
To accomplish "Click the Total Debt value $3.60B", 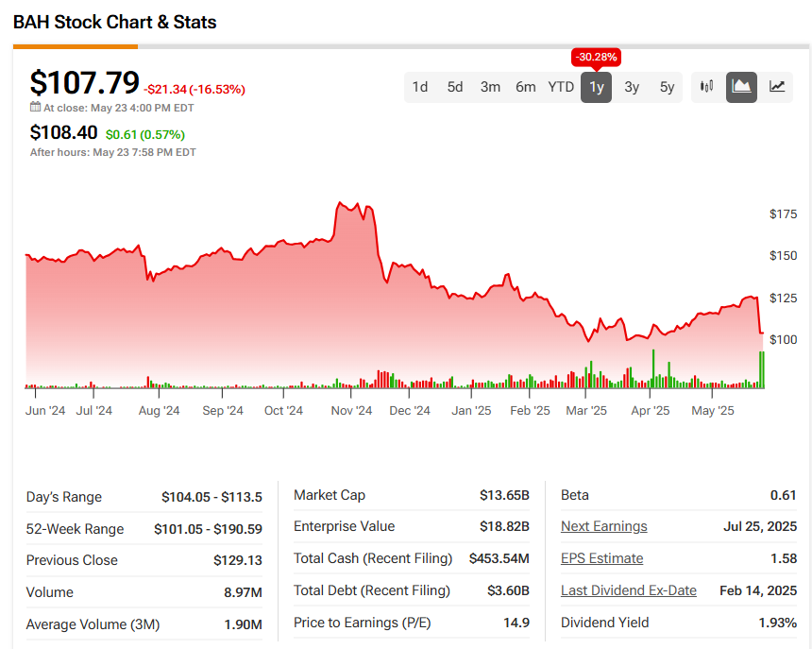I will pyautogui.click(x=508, y=590).
